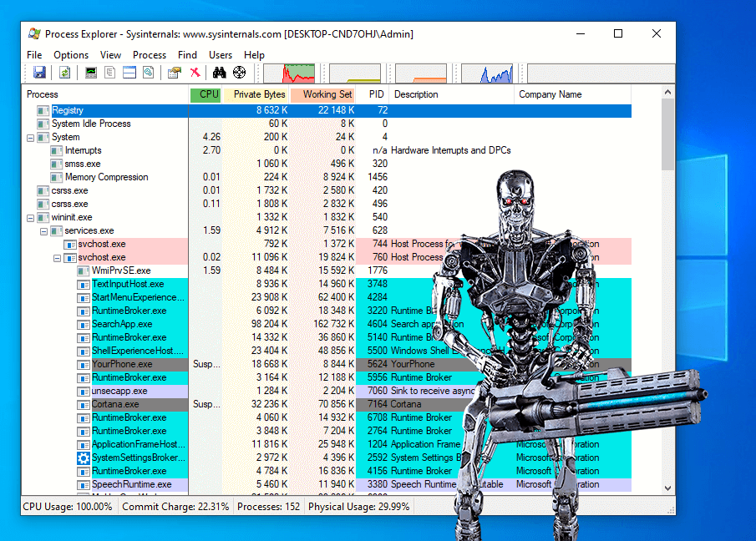Collapse the System process tree node
Viewport: 756px width, 541px height.
31,138
